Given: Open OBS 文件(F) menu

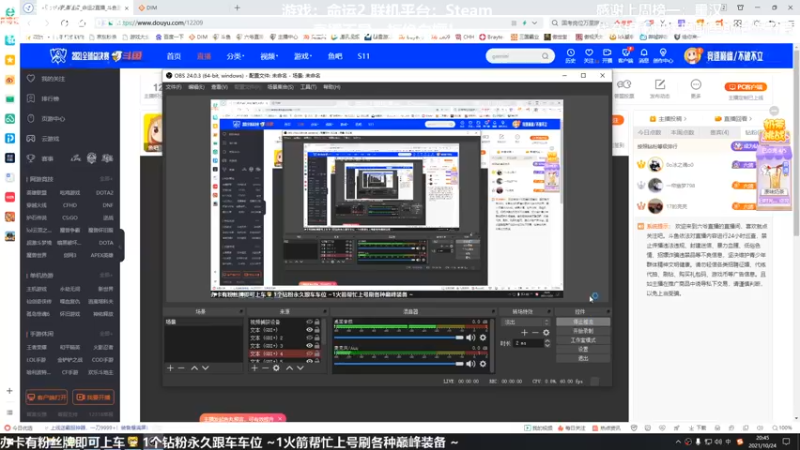Looking at the screenshot, I should (x=173, y=87).
